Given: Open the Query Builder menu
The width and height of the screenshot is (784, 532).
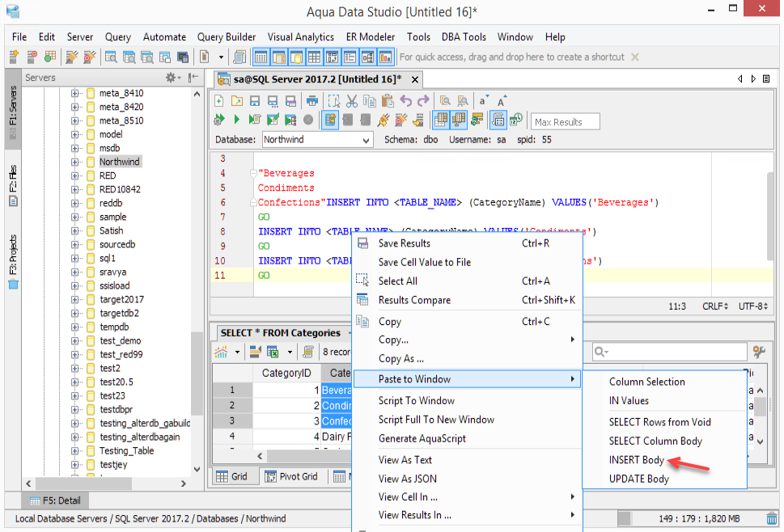Looking at the screenshot, I should click(227, 37).
